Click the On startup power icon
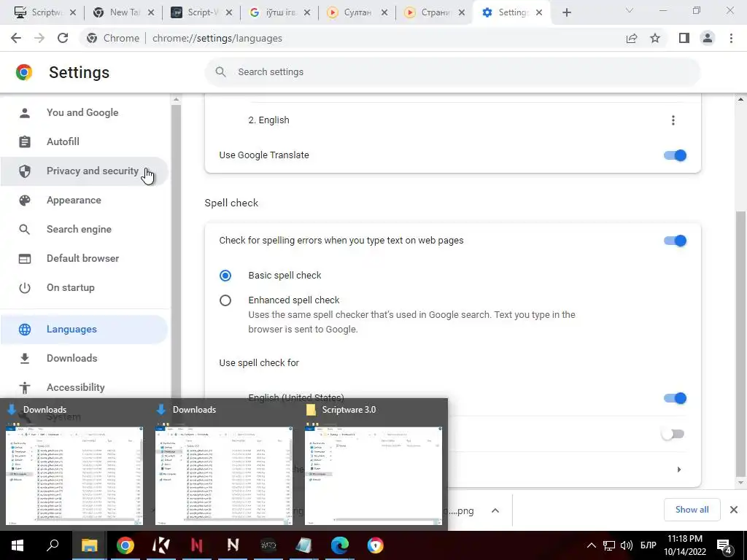747x560 pixels. click(25, 287)
